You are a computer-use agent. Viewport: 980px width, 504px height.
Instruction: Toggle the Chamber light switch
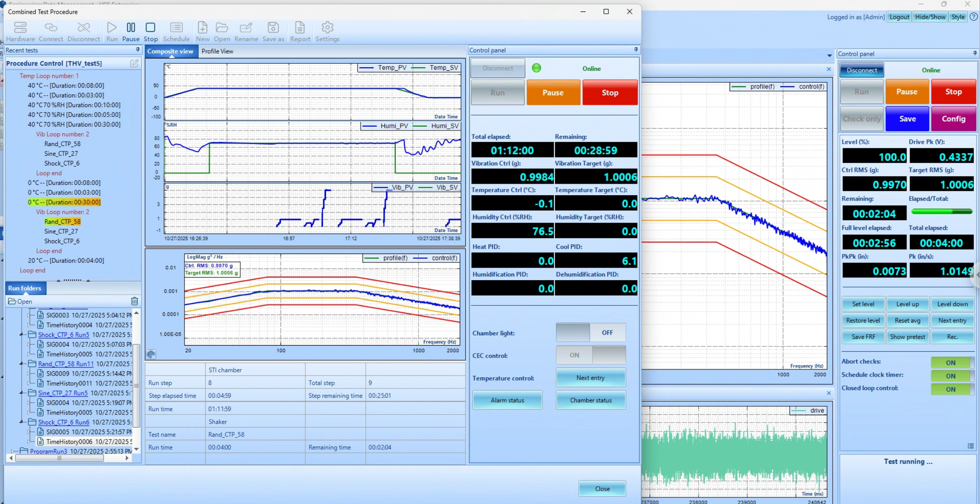pos(591,332)
